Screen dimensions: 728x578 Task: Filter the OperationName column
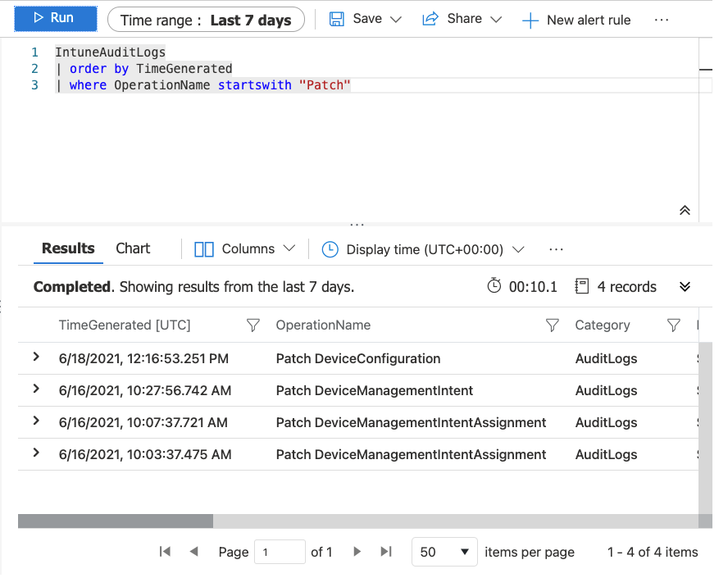(x=552, y=325)
